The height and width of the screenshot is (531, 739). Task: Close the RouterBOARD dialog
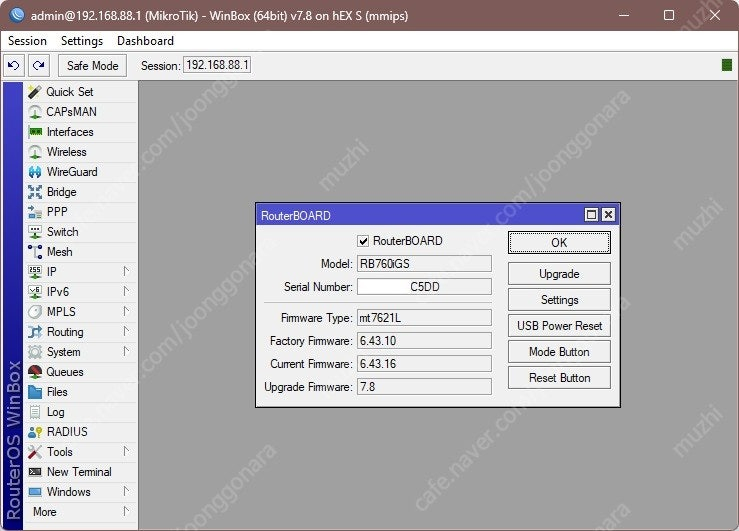pyautogui.click(x=608, y=215)
